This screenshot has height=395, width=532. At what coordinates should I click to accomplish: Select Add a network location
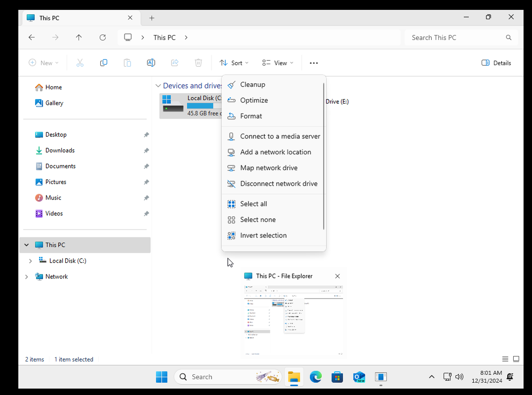274,152
